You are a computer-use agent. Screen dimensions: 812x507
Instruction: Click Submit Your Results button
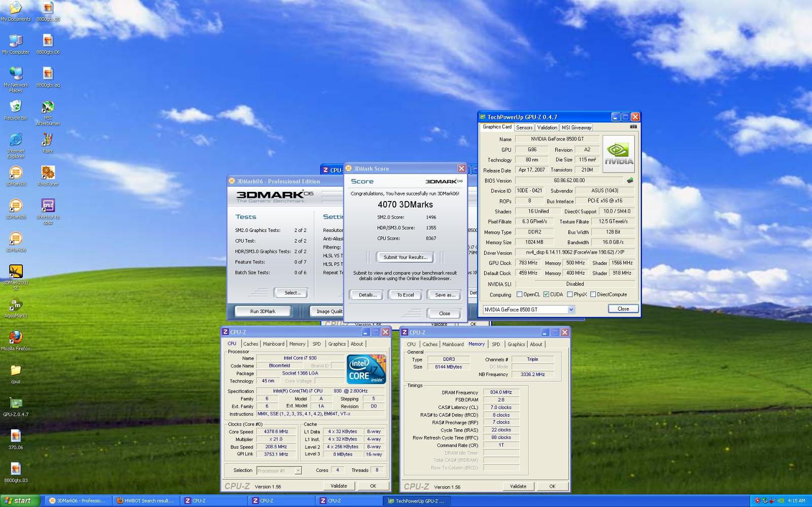point(405,257)
